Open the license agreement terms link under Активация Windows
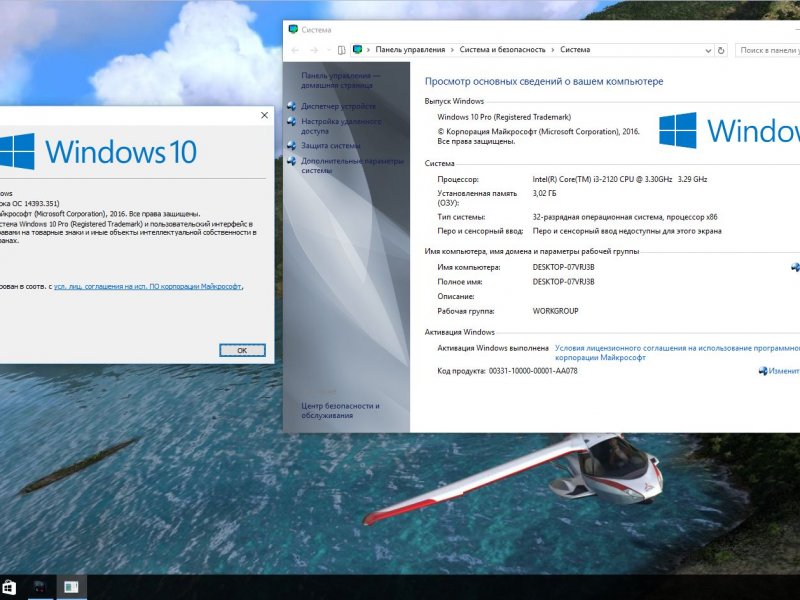The height and width of the screenshot is (600, 800). pos(677,353)
